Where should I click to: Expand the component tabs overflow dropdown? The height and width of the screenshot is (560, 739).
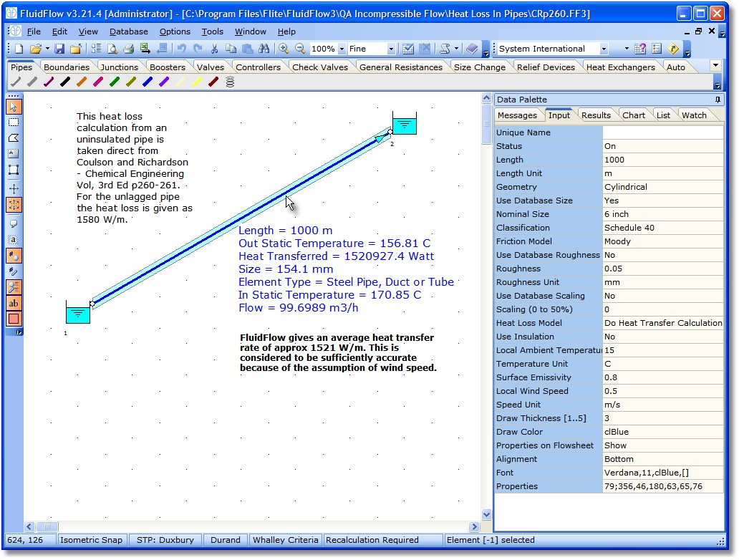[x=715, y=65]
